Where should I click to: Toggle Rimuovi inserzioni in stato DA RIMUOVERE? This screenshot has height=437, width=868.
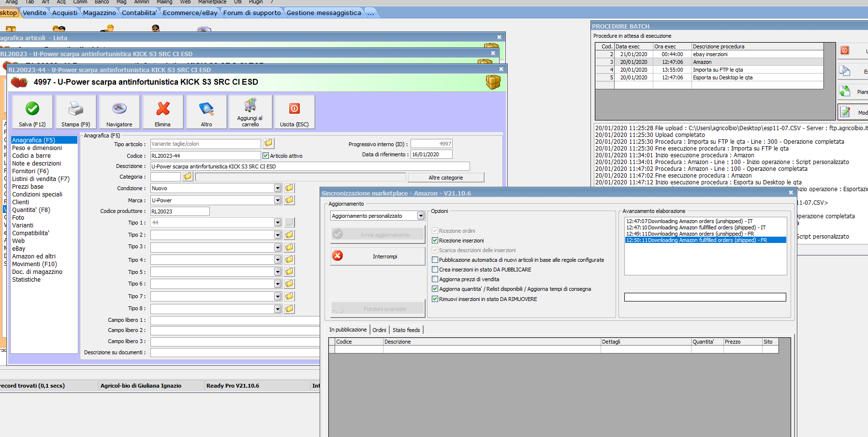(x=435, y=299)
